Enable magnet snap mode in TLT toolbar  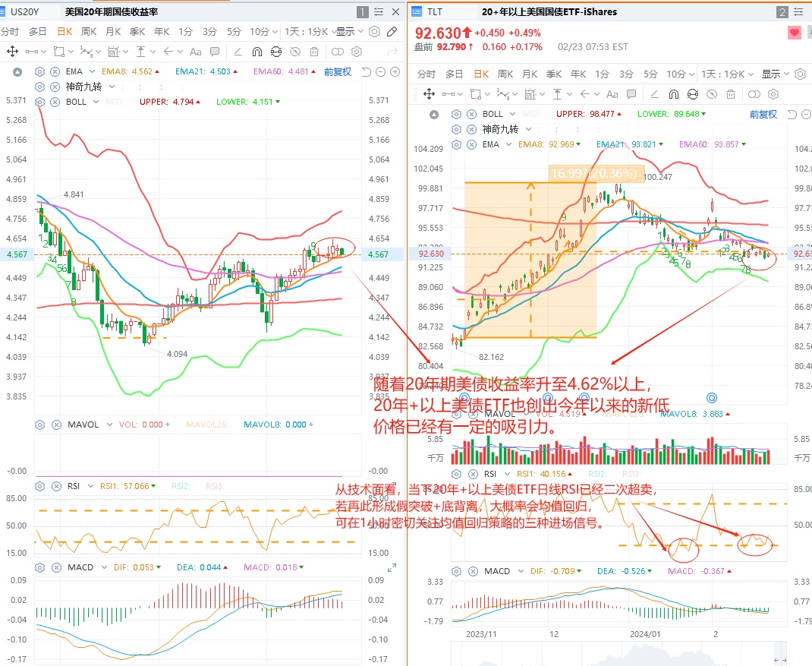673,94
